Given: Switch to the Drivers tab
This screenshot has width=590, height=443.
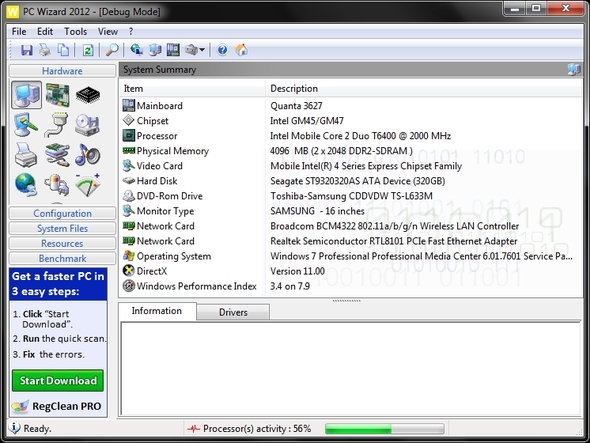Looking at the screenshot, I should (233, 312).
